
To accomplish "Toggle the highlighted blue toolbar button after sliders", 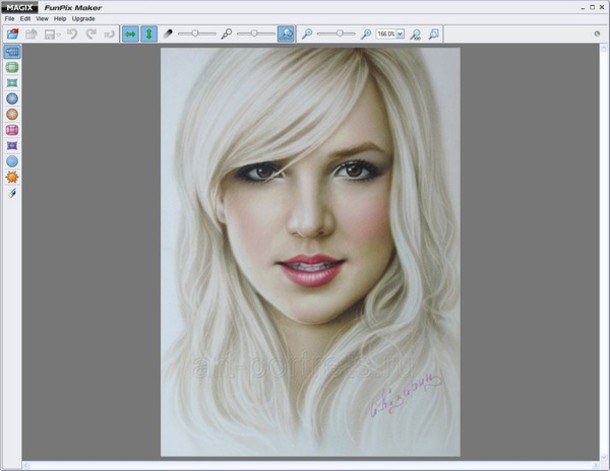I will (286, 33).
